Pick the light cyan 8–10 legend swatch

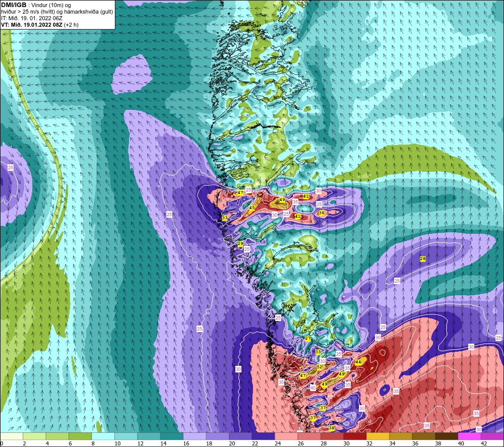(x=103, y=436)
